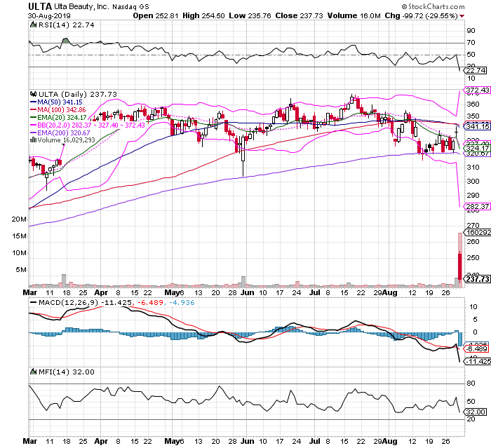Viewport: 491px width, 448px height.
Task: Click the RSI(14) indicator icon
Action: (33, 25)
